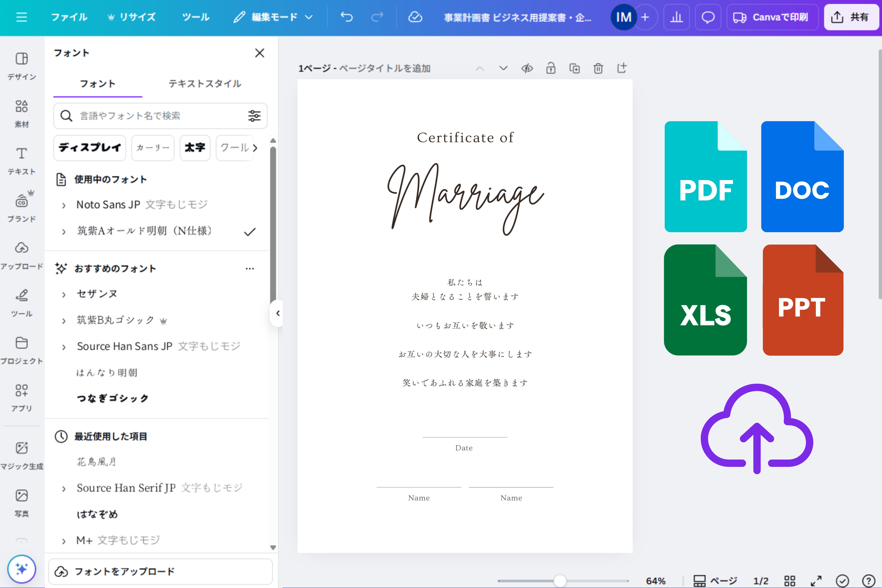Click the zoom slider handle
The height and width of the screenshot is (588, 882).
(560, 581)
